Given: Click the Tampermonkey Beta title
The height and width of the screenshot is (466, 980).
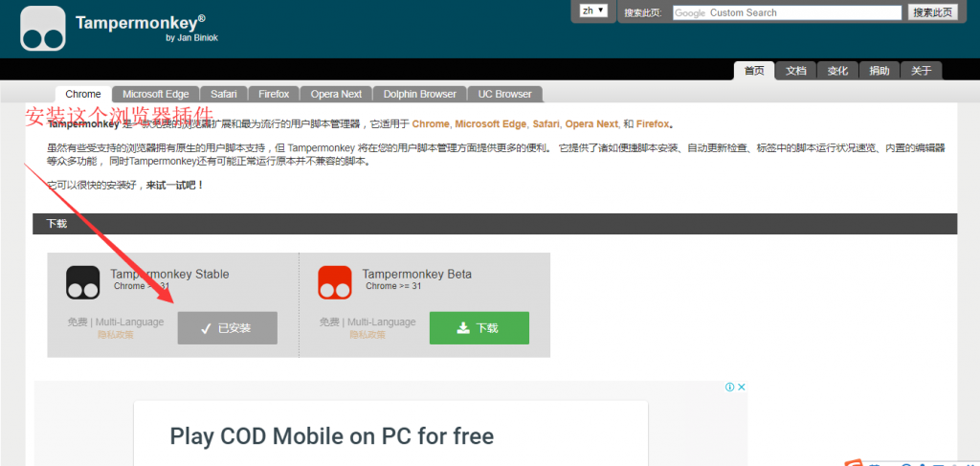Looking at the screenshot, I should [x=417, y=274].
